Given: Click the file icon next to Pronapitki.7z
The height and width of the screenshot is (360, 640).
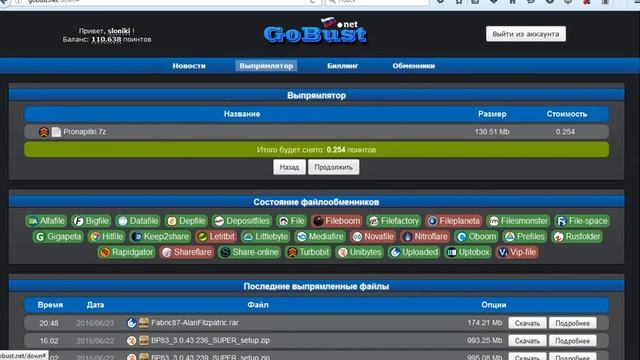Looking at the screenshot, I should [x=56, y=132].
